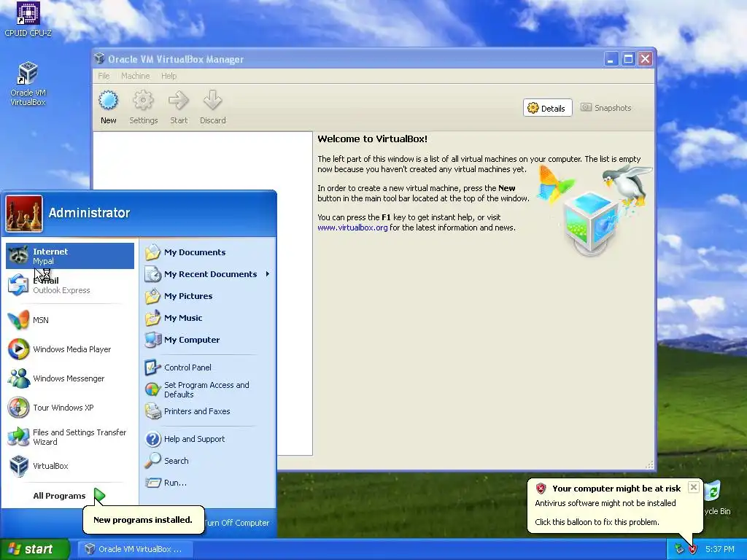
Task: Click the 'Your computer might be at risk' balloon
Action: tap(615, 505)
